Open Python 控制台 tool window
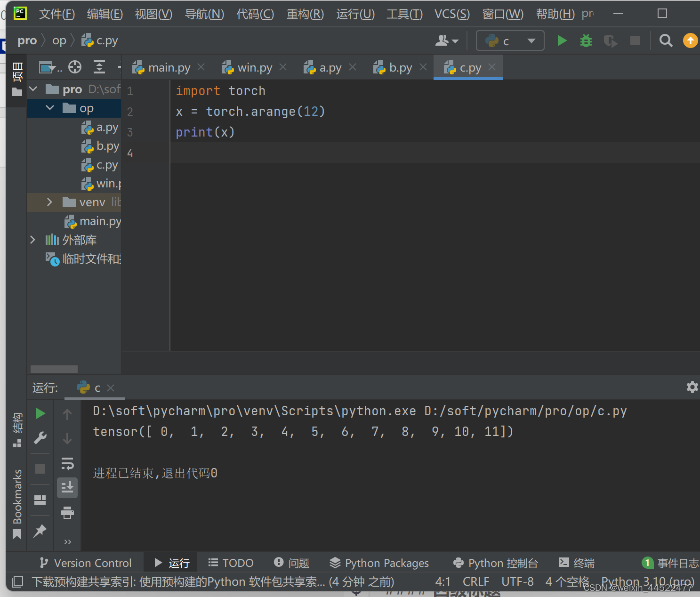 [x=495, y=563]
